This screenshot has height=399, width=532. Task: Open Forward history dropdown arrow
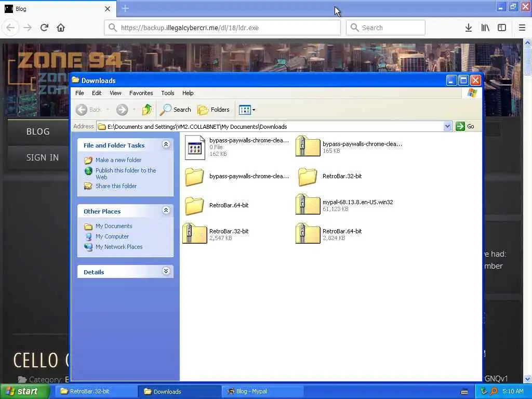coord(134,110)
